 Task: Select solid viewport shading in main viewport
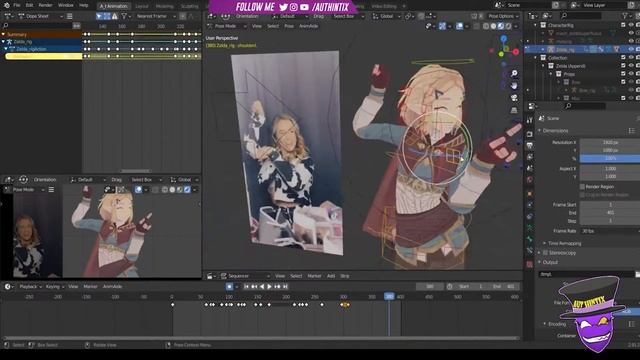(493, 26)
